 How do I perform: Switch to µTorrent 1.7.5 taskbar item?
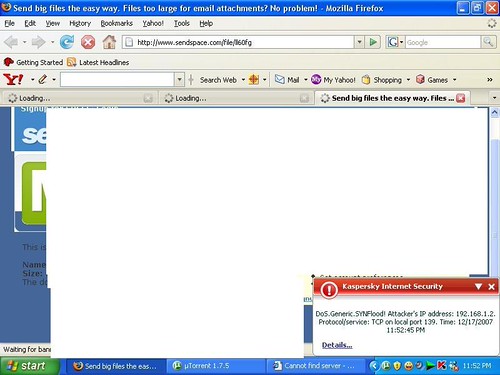[x=216, y=366]
